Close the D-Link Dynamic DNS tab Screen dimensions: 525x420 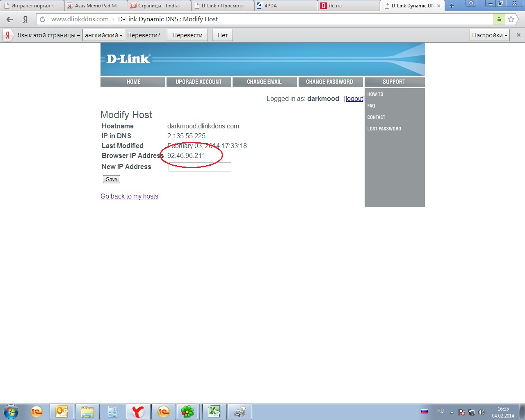(438, 6)
